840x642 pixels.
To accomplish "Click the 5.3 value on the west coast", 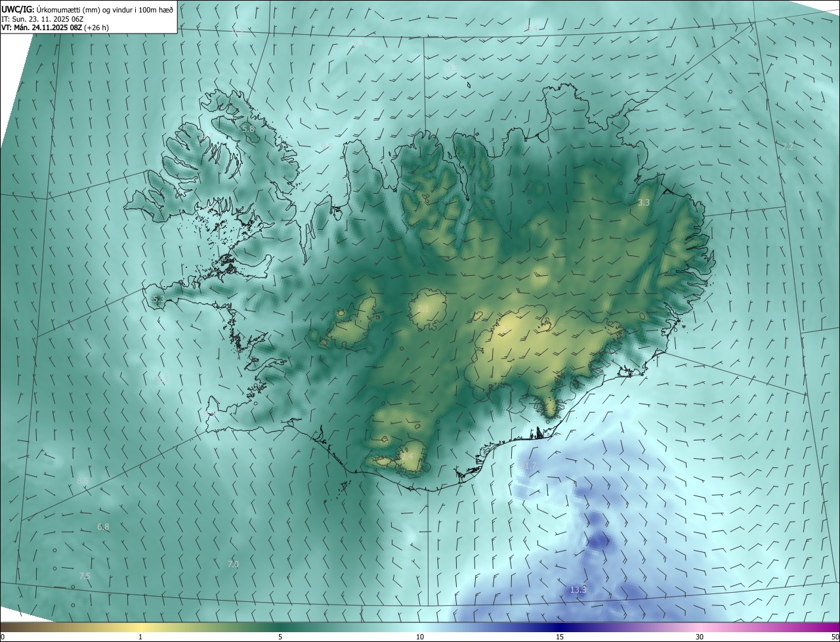I will 159,299.
